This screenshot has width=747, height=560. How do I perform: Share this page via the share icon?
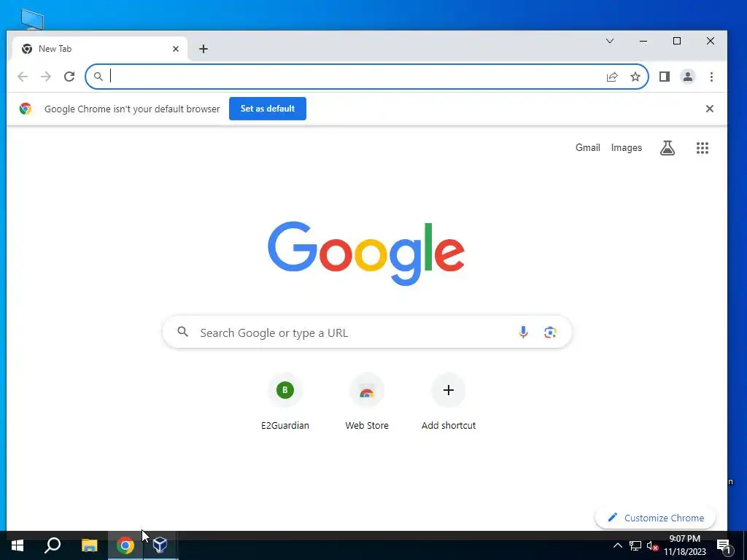612,77
